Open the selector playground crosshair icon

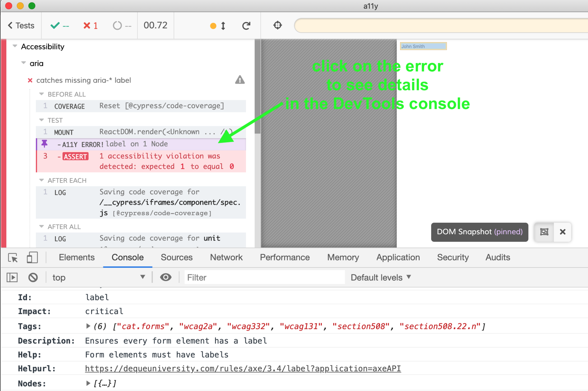click(x=277, y=25)
